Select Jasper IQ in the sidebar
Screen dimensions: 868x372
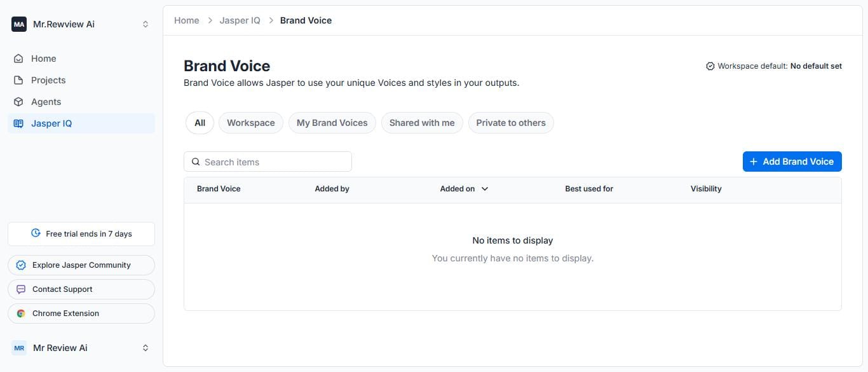81,123
